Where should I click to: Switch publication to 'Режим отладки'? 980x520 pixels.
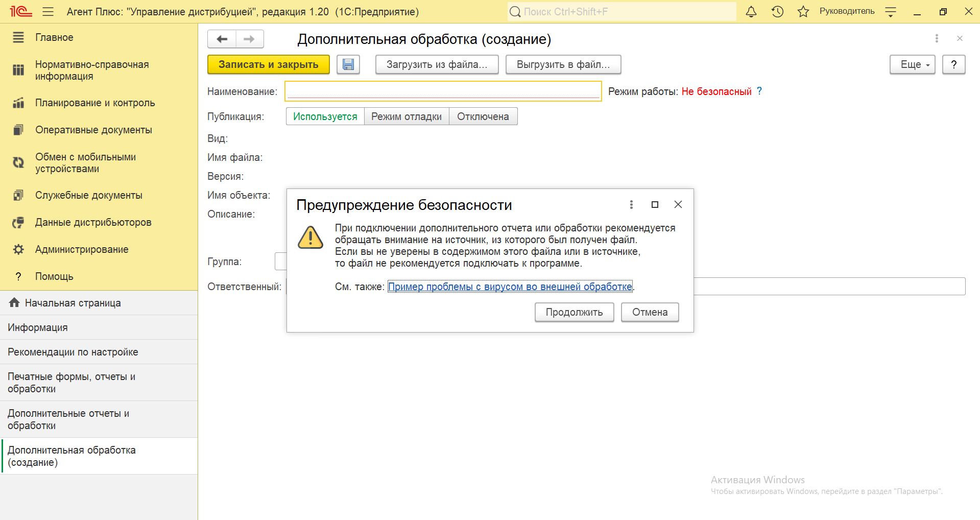[406, 116]
